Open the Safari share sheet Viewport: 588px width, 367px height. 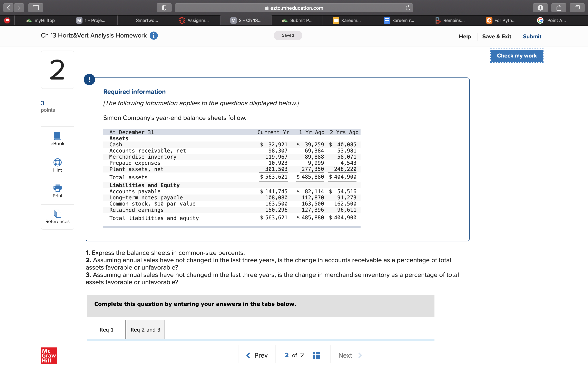(559, 8)
